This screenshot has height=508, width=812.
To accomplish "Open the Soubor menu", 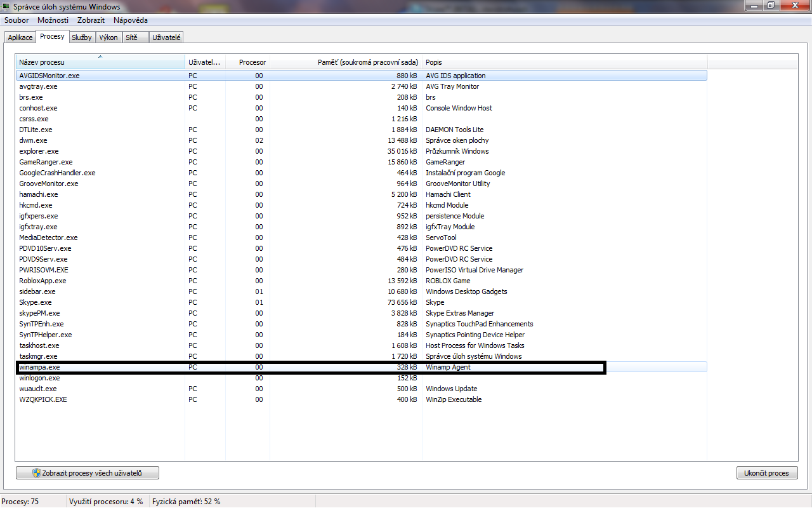I will point(16,20).
